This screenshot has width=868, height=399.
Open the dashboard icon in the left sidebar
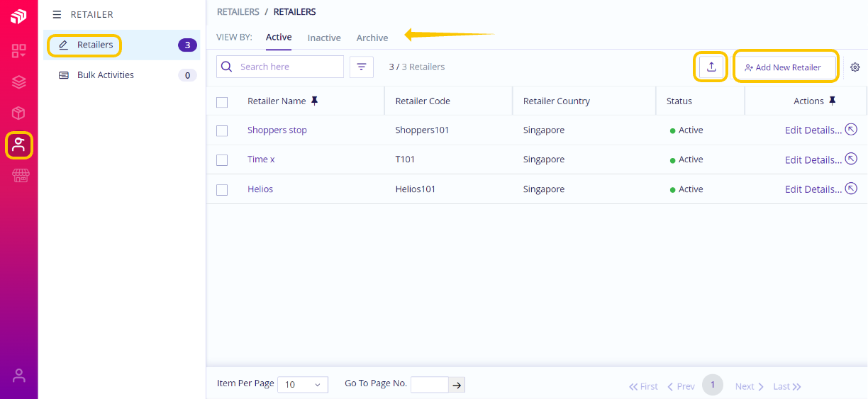tap(19, 51)
